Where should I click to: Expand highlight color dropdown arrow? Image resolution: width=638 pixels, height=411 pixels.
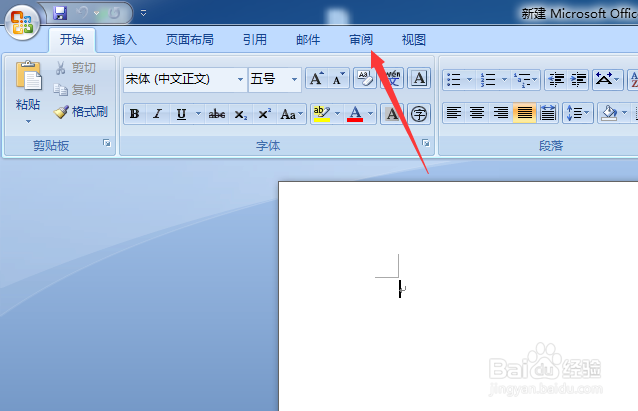click(337, 114)
